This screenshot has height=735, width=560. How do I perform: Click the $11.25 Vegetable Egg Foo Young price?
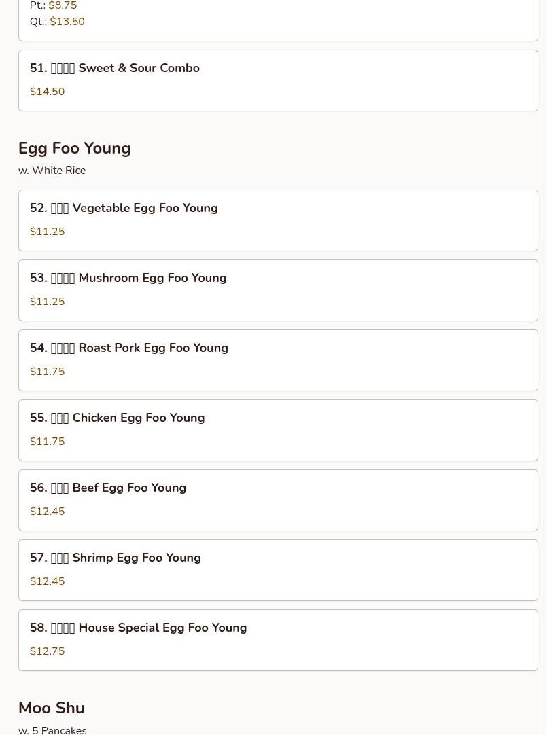[47, 232]
